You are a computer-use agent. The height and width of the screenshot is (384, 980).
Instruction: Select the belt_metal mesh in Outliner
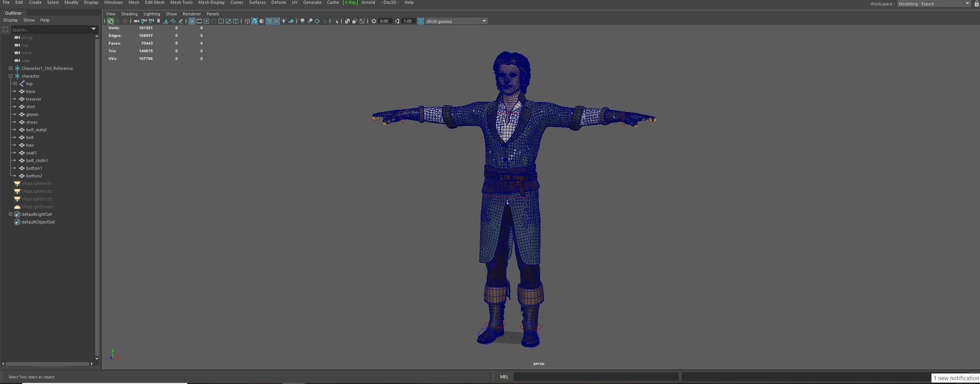coord(36,130)
